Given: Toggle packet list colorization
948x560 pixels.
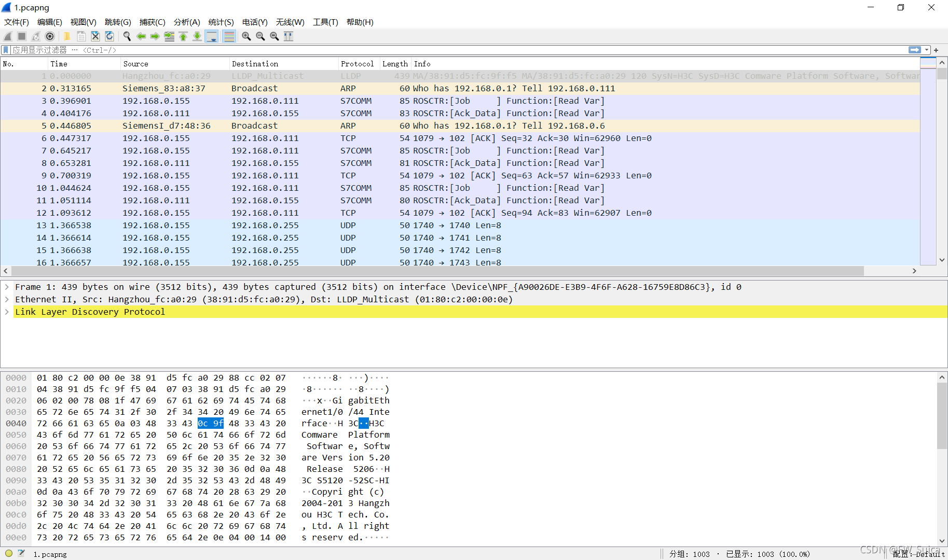Looking at the screenshot, I should click(x=229, y=36).
